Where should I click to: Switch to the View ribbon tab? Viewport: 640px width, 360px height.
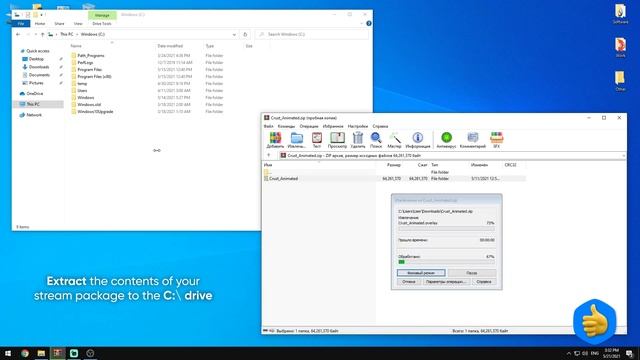click(78, 24)
